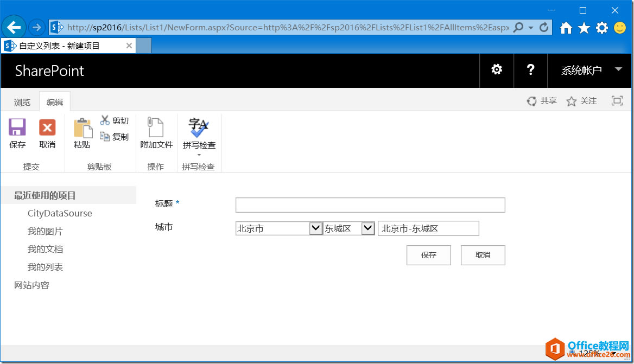The image size is (634, 364).
Task: Click the Cut scissors icon
Action: coord(105,120)
